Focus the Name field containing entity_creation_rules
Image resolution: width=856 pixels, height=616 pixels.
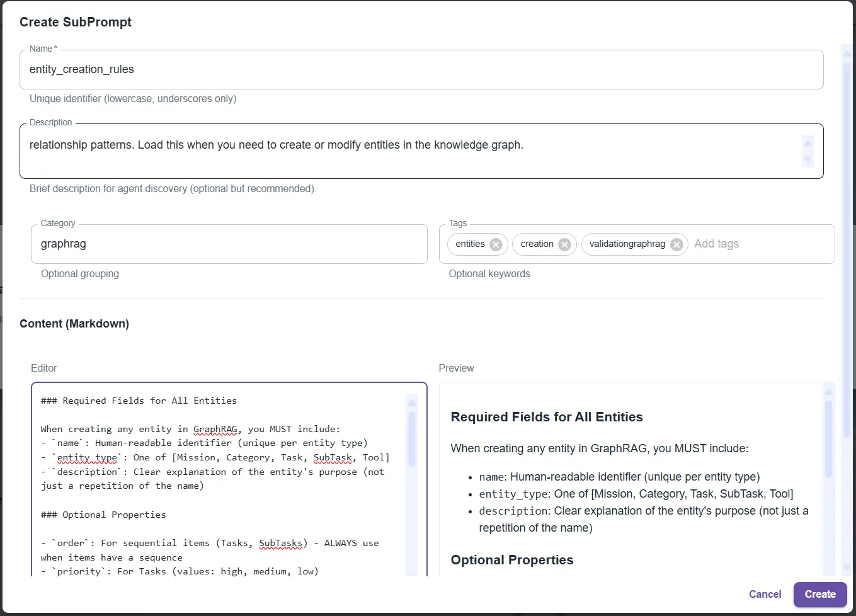coord(421,69)
